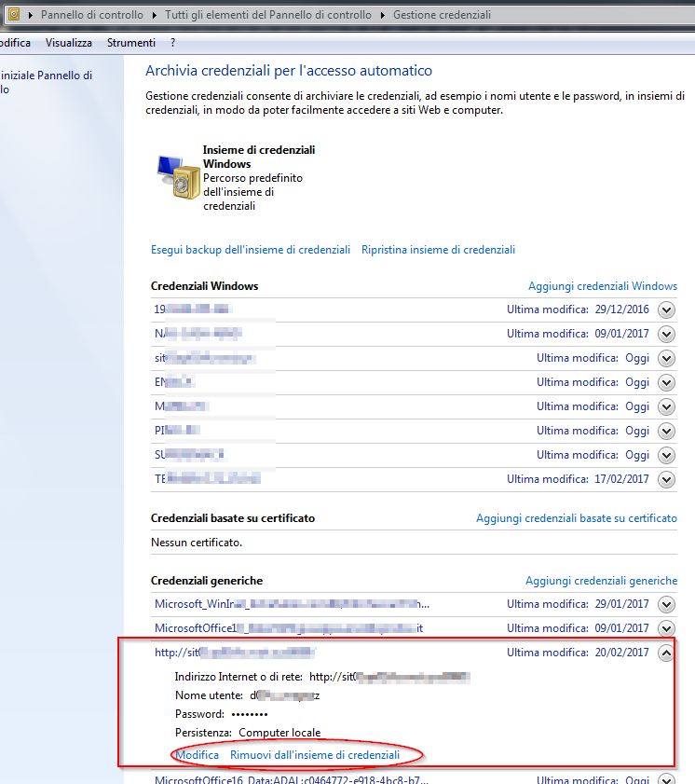Expand the 'PI...' credential chevron
Image resolution: width=695 pixels, height=784 pixels.
666,431
